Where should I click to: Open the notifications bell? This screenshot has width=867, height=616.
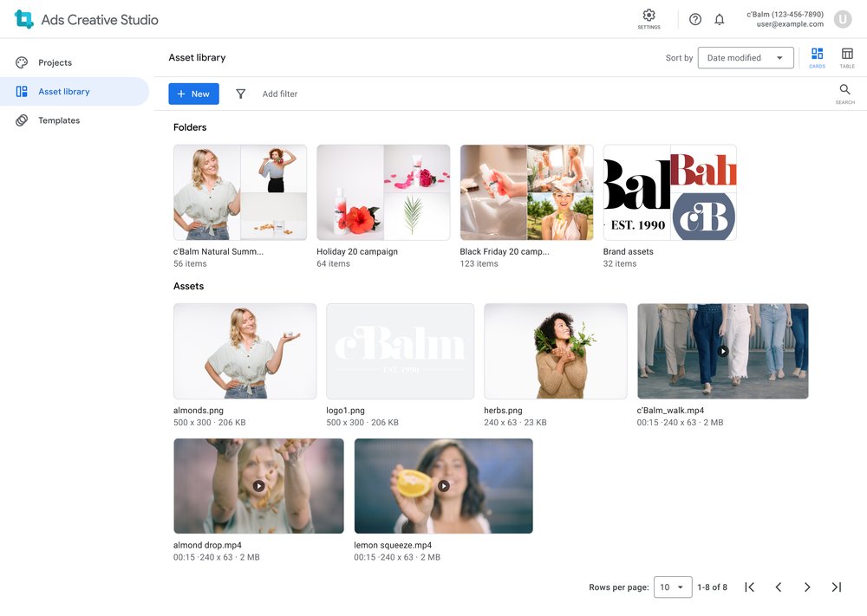tap(719, 18)
